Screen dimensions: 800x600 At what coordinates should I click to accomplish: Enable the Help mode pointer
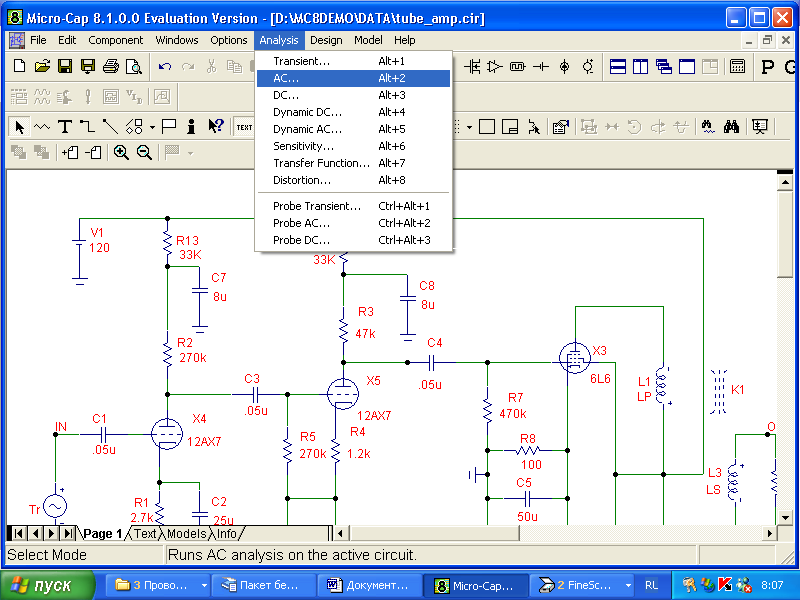tap(216, 127)
